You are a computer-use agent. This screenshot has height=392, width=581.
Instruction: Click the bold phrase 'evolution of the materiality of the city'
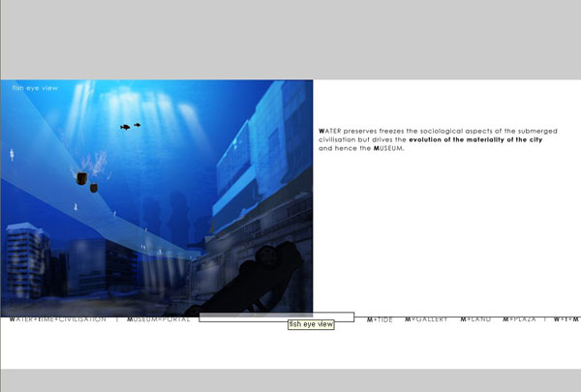[x=475, y=139]
